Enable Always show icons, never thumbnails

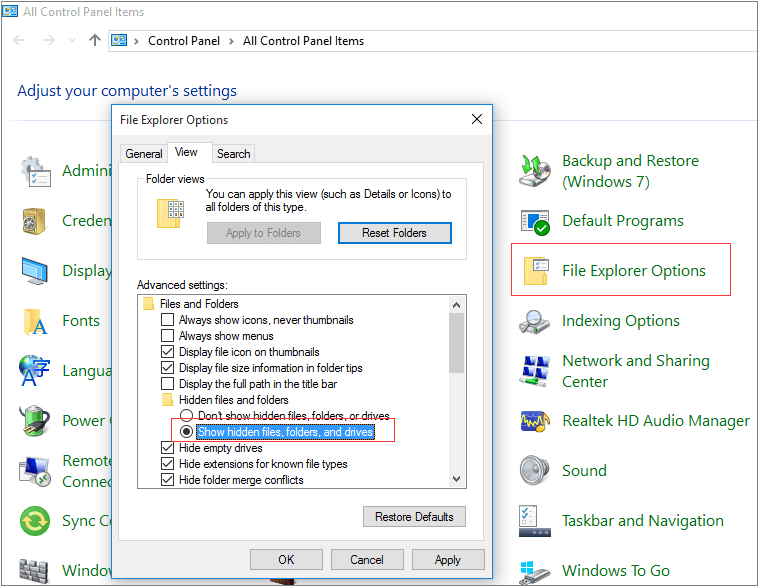168,320
